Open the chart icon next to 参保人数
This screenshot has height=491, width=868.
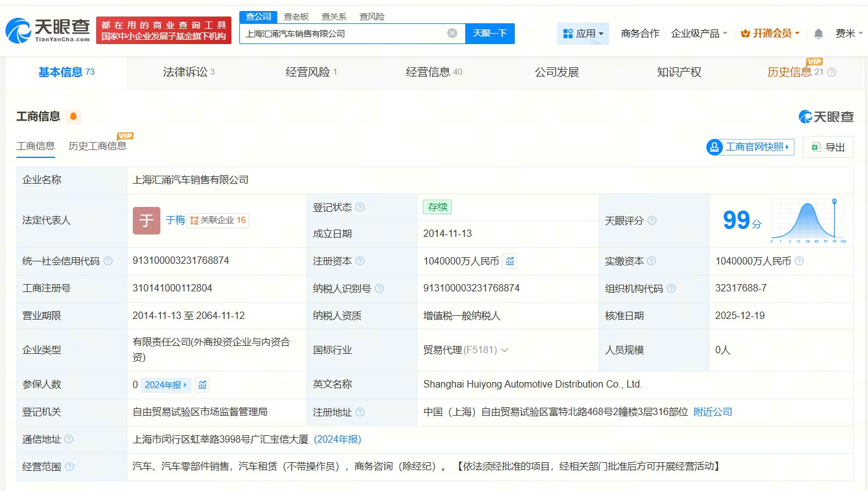203,385
